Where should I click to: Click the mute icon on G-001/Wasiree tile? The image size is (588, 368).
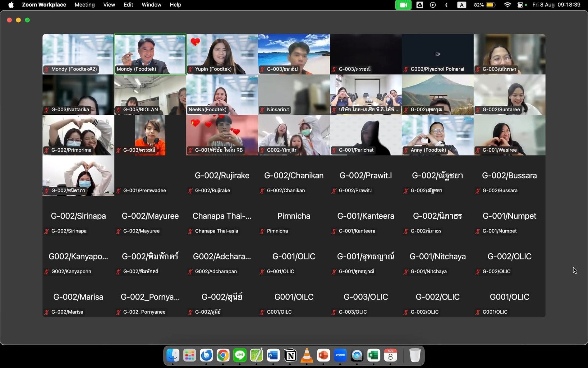pyautogui.click(x=478, y=150)
